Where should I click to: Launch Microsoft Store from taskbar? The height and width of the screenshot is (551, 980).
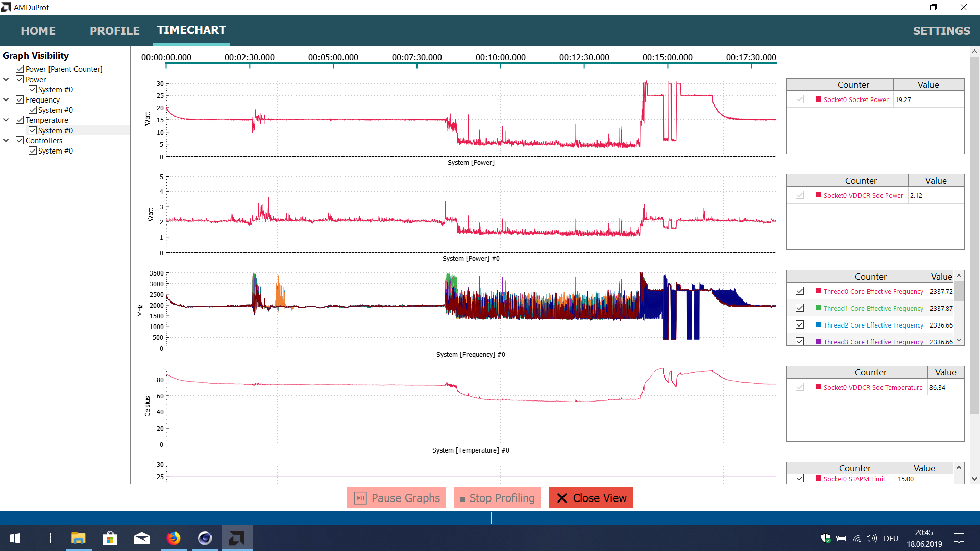(110, 538)
